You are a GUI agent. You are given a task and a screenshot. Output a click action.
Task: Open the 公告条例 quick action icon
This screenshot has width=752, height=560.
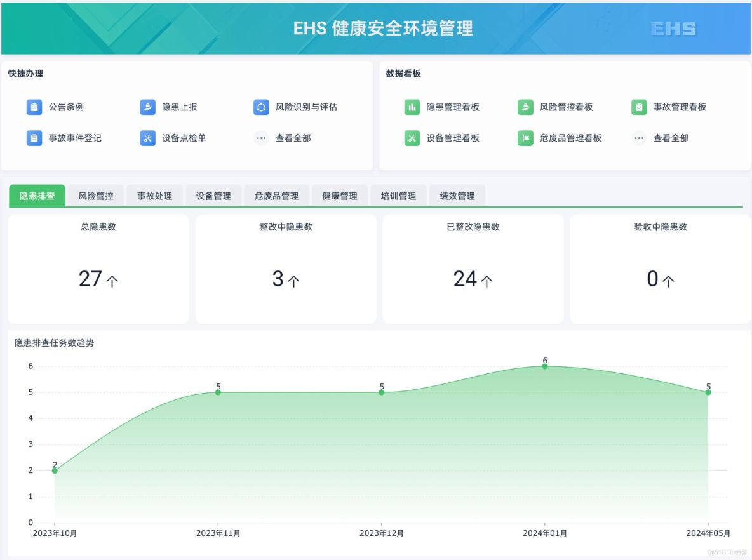(35, 107)
